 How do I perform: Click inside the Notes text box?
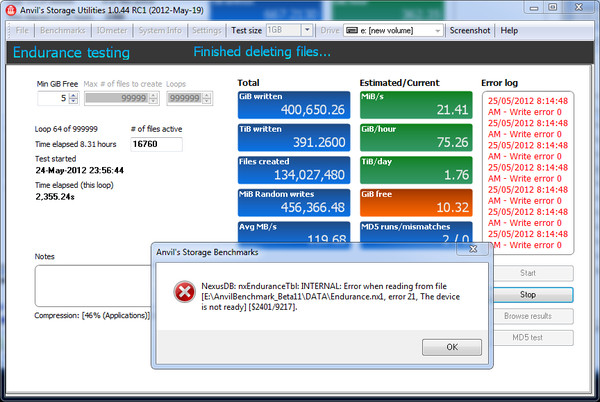pyautogui.click(x=93, y=286)
